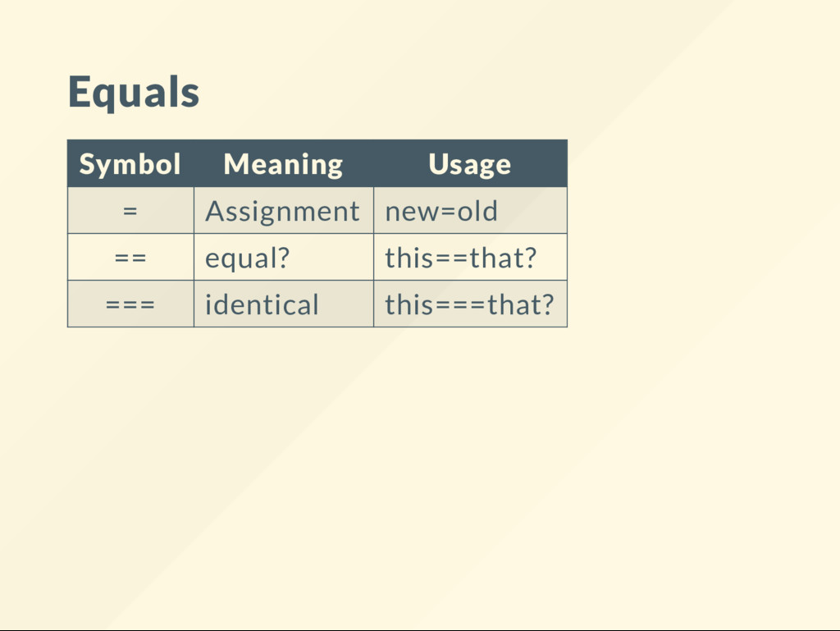This screenshot has height=631, width=840.
Task: Click the 'identical' meaning cell
Action: pos(283,304)
